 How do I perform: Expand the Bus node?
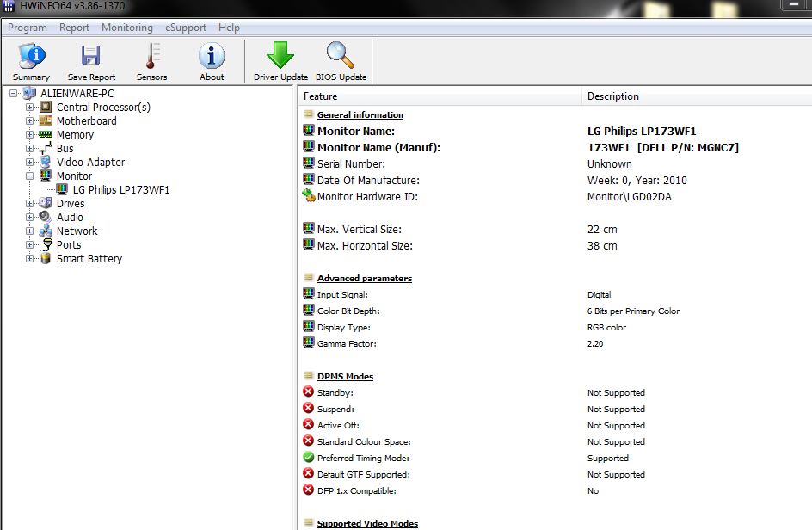[x=29, y=148]
